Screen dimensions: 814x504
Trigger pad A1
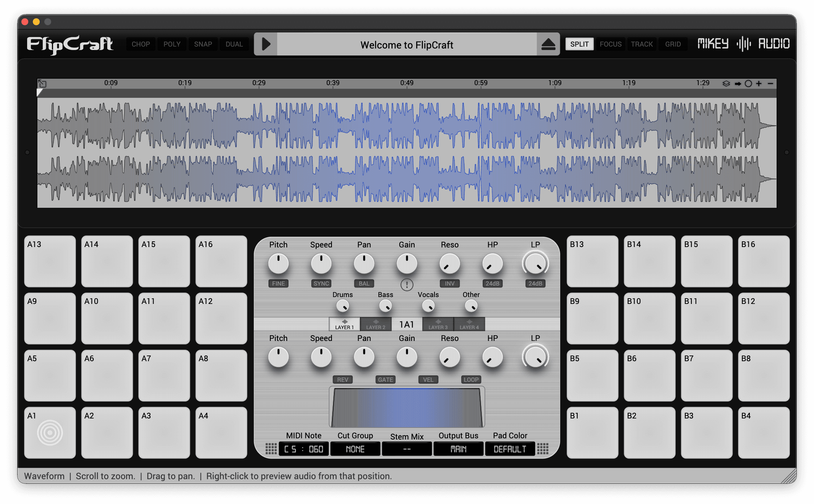[50, 433]
